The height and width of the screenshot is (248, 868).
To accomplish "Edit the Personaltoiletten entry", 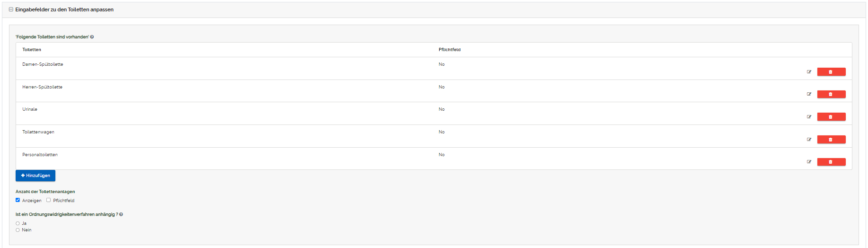I will 809,162.
